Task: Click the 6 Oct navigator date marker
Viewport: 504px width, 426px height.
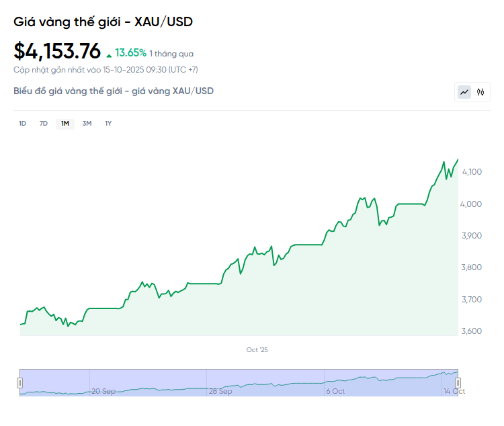Action: tap(335, 391)
